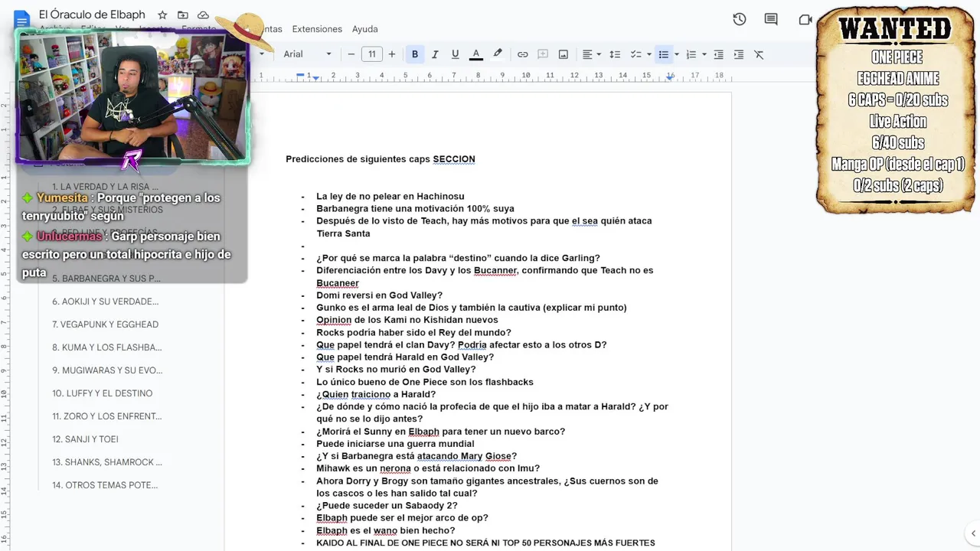The width and height of the screenshot is (980, 551).
Task: Open the Arial font dropdown
Action: pyautogui.click(x=307, y=54)
